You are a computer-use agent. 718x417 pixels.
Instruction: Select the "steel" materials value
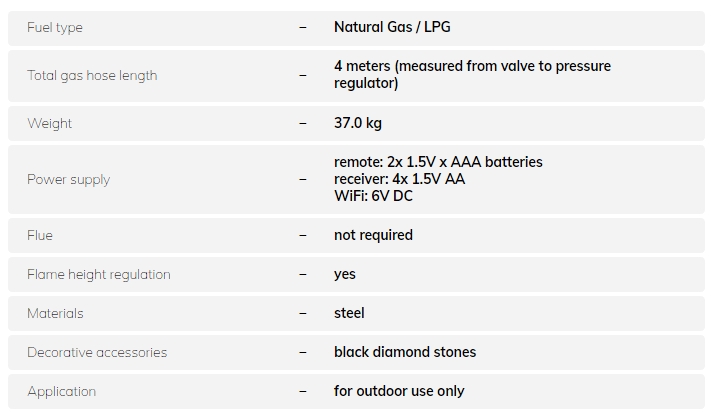[349, 314]
